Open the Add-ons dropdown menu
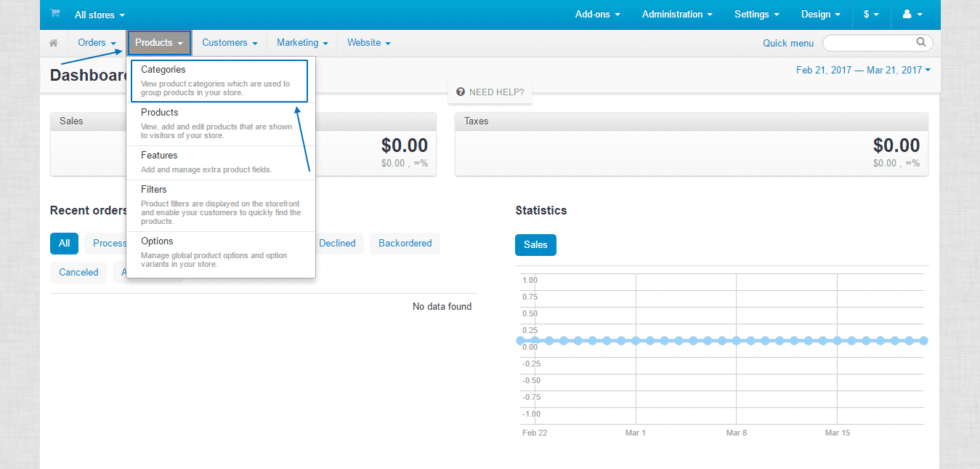The height and width of the screenshot is (469, 980). (597, 15)
